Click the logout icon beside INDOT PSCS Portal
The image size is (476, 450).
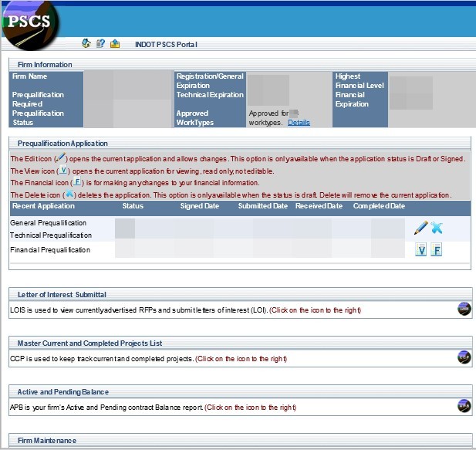pos(115,43)
